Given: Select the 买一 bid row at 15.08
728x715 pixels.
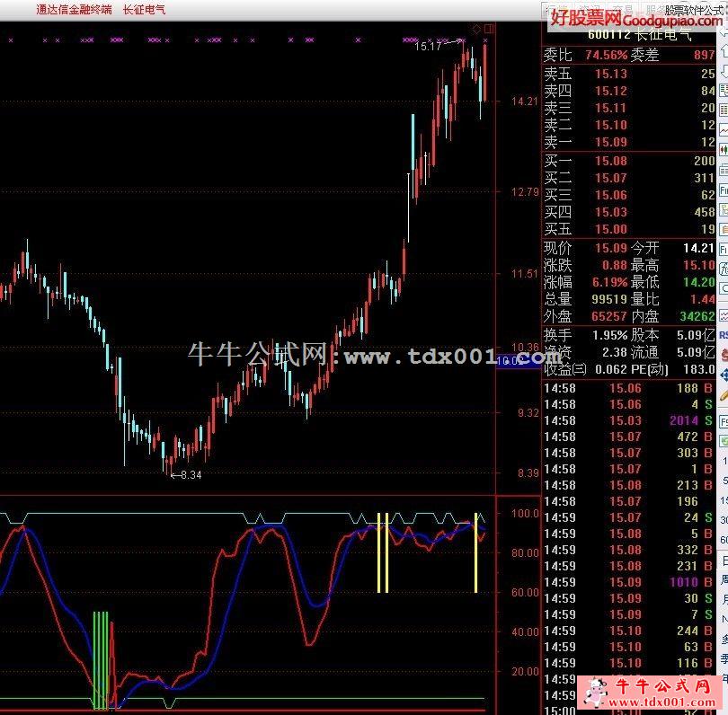Looking at the screenshot, I should [629, 162].
